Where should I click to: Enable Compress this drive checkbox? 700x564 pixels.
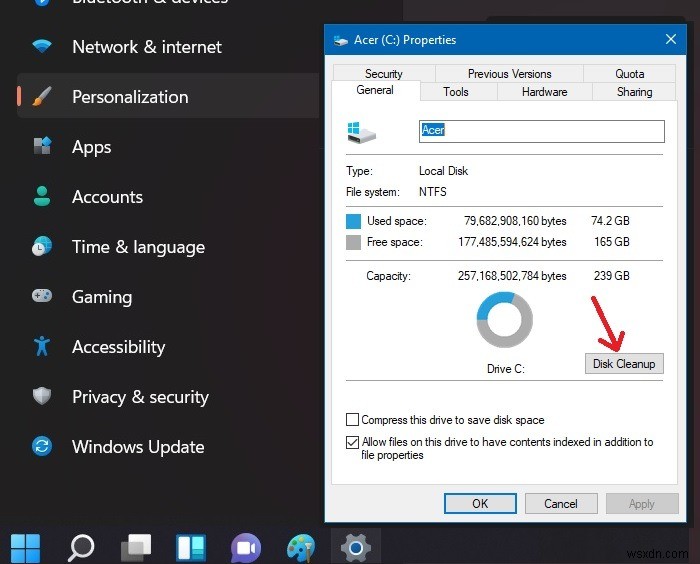[352, 420]
